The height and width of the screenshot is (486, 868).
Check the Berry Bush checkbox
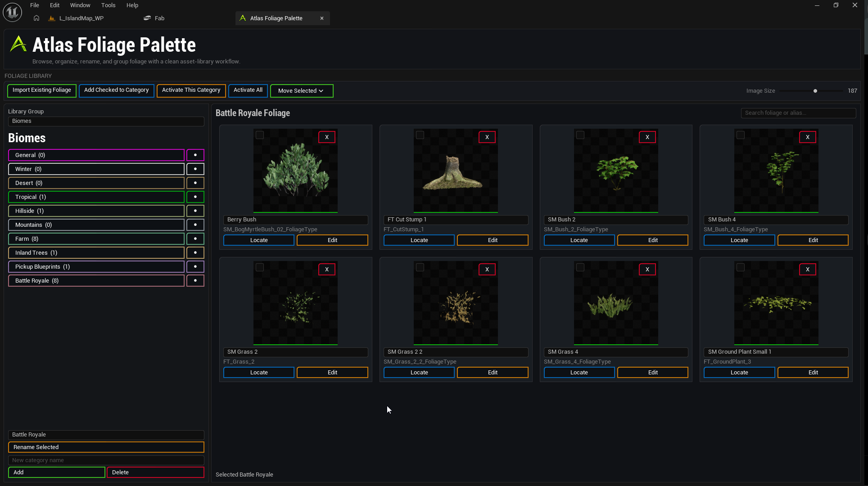[260, 135]
